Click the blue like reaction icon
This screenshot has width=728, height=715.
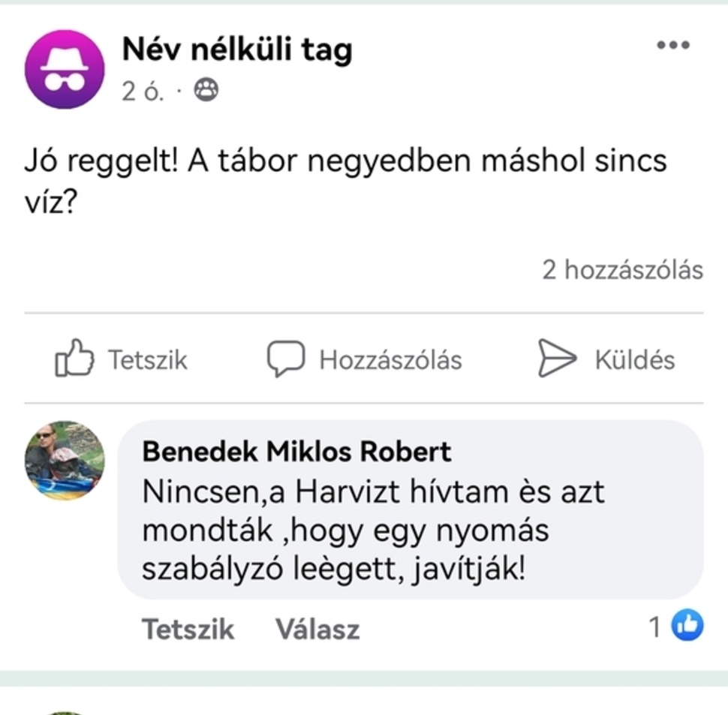point(687,625)
